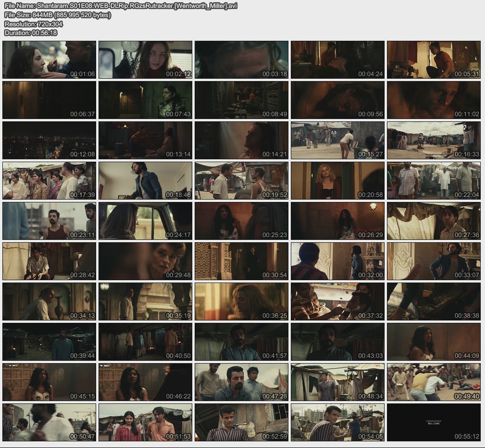Click the Resolution 720x304 text
This screenshot has width=485, height=448.
click(x=34, y=24)
